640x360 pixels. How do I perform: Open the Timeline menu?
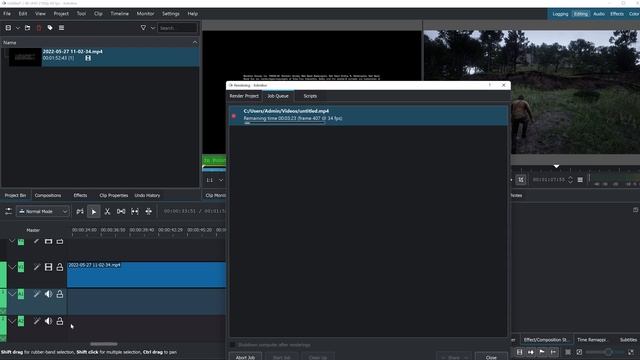119,13
